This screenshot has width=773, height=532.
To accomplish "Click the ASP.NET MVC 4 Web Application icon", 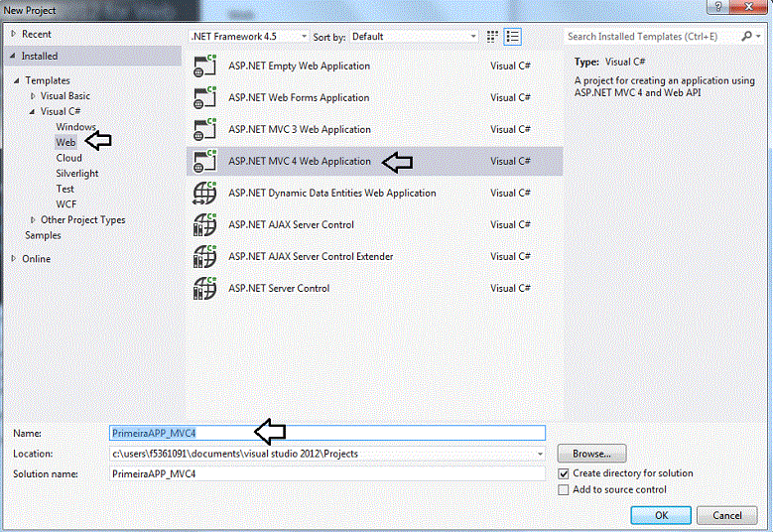I will (x=204, y=161).
